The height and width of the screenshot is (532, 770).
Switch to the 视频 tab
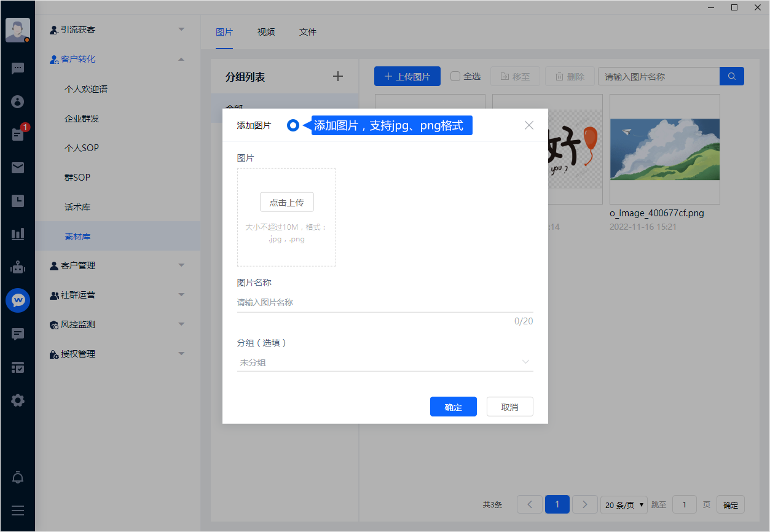265,32
